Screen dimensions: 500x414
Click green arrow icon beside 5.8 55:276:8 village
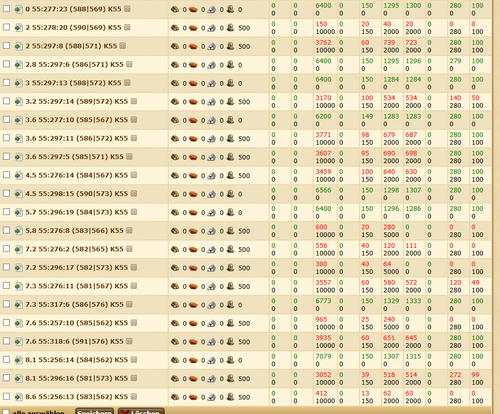[18, 231]
